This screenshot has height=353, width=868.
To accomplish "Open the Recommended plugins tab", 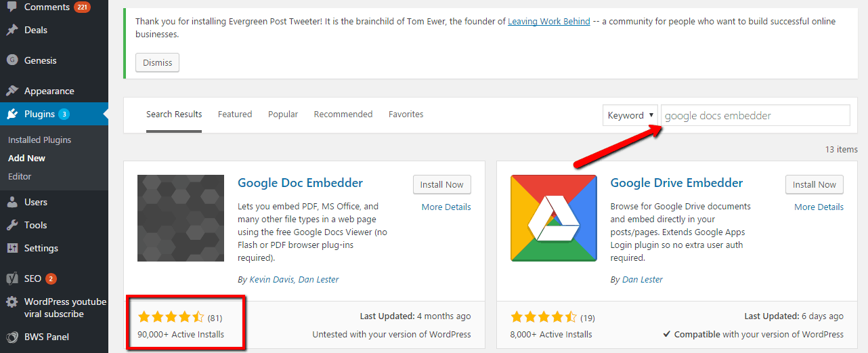I will (x=343, y=115).
